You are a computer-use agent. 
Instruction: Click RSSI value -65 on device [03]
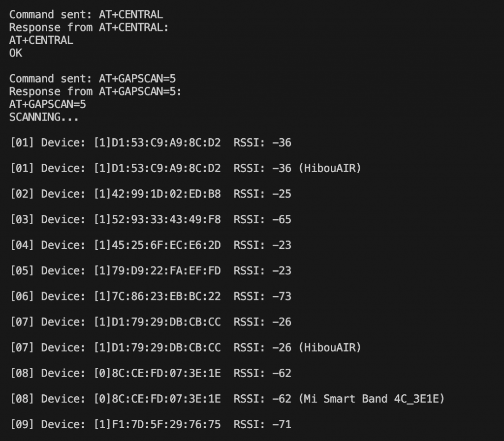282,220
